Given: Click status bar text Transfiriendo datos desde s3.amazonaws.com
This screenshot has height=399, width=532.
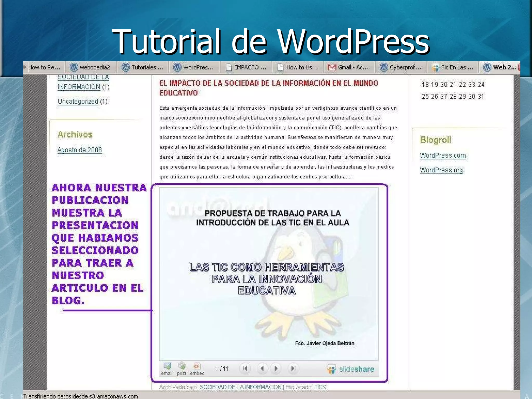Looking at the screenshot, I should point(81,396).
